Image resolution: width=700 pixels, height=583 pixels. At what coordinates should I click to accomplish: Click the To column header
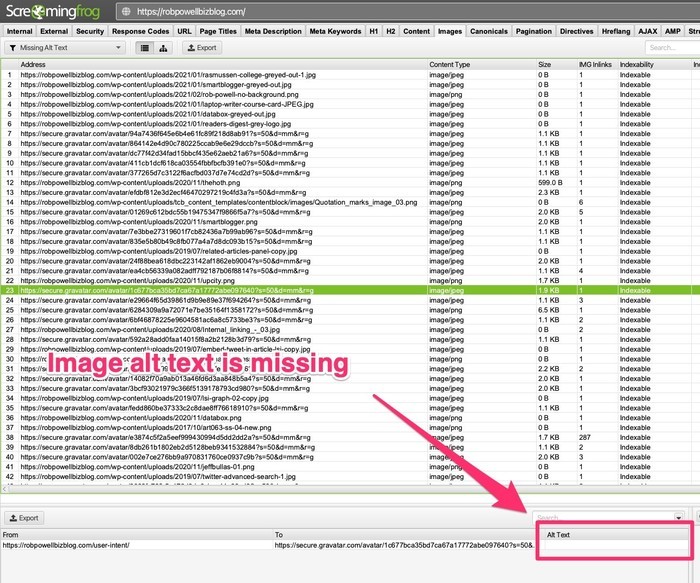click(x=404, y=534)
